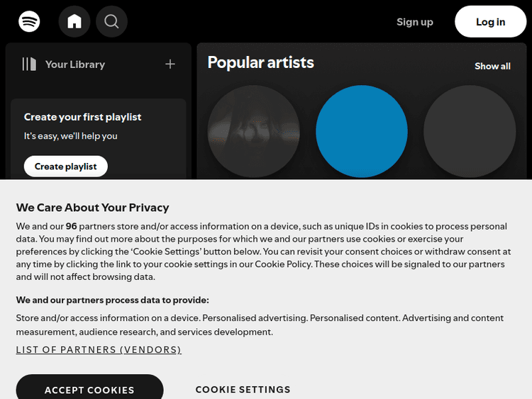
Task: Open search with magnifying glass icon
Action: pos(111,21)
